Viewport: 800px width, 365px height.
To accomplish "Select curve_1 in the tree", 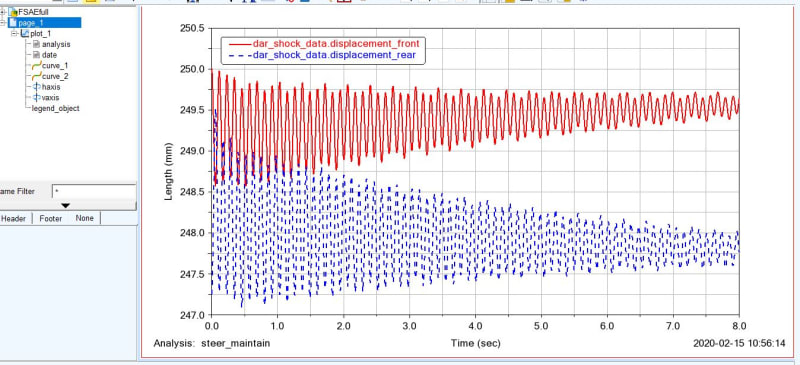I will pos(55,66).
